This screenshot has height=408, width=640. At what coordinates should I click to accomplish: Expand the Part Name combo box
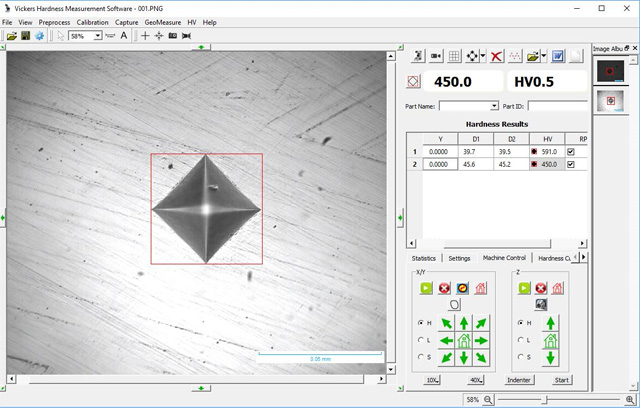[494, 105]
